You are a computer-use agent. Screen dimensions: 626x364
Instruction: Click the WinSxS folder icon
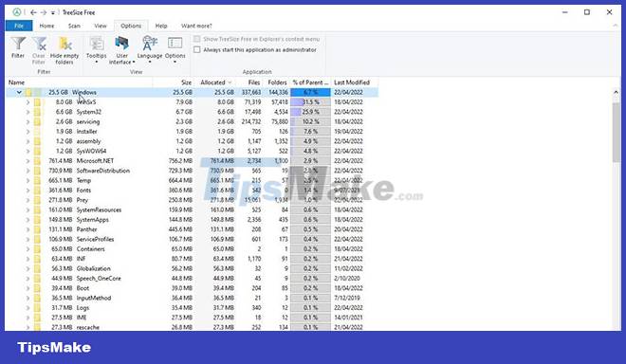[37, 102]
